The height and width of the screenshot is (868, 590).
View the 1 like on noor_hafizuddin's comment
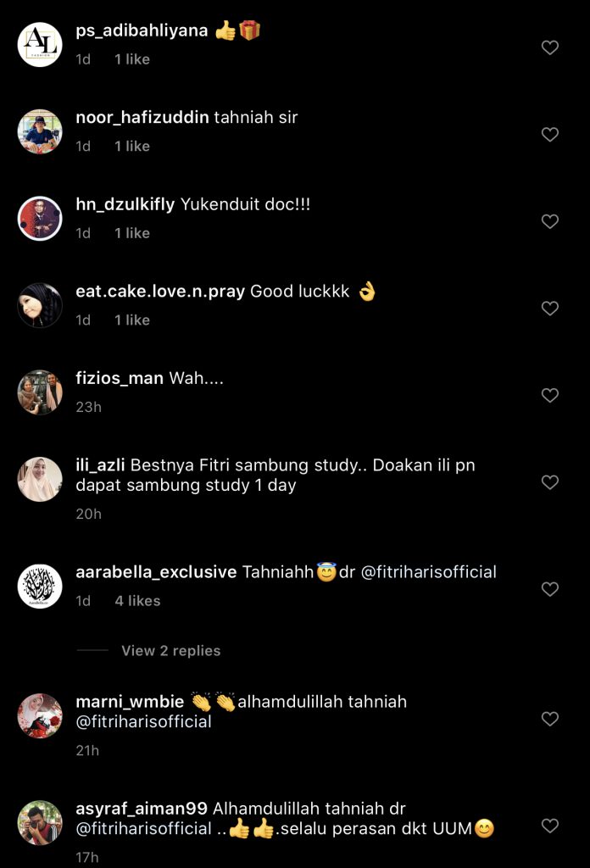pyautogui.click(x=132, y=146)
